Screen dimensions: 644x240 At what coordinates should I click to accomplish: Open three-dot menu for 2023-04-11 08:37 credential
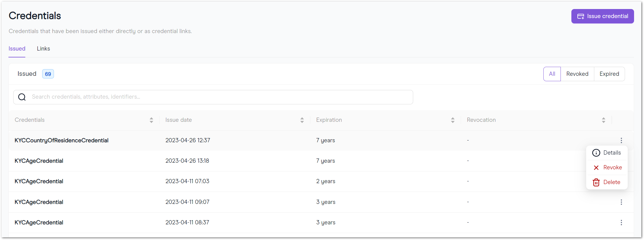point(621,223)
